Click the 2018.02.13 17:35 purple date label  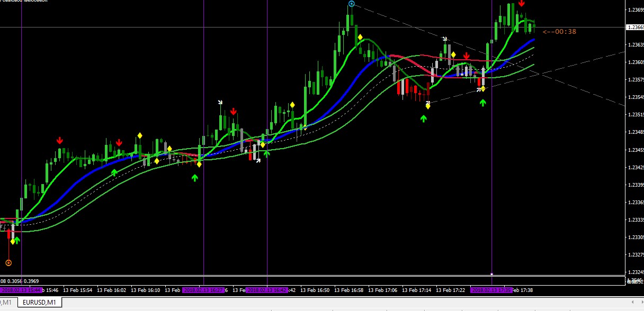(491, 290)
